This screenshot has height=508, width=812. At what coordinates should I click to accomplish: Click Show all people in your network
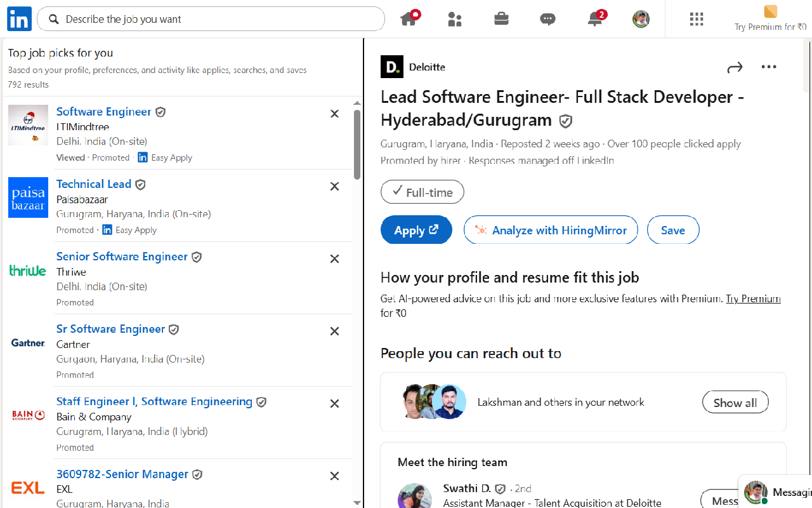pos(735,401)
